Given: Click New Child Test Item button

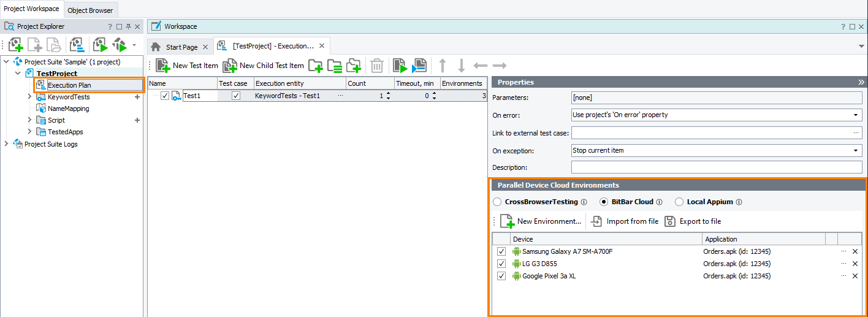Looking at the screenshot, I should [x=263, y=66].
